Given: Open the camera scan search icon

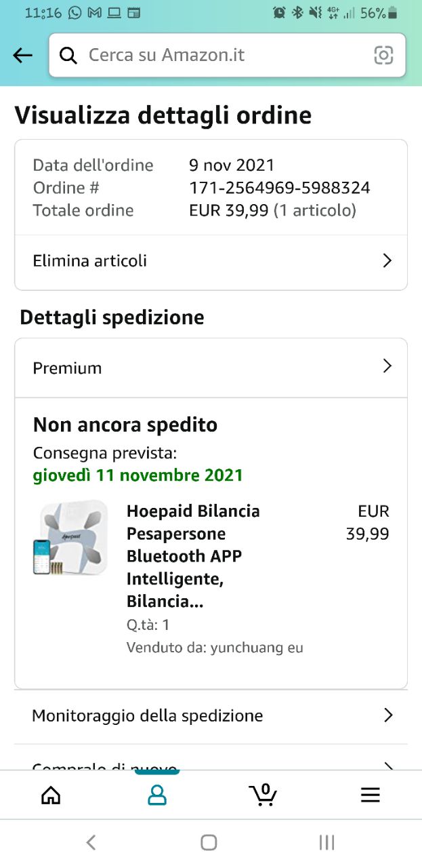Looking at the screenshot, I should pos(383,56).
